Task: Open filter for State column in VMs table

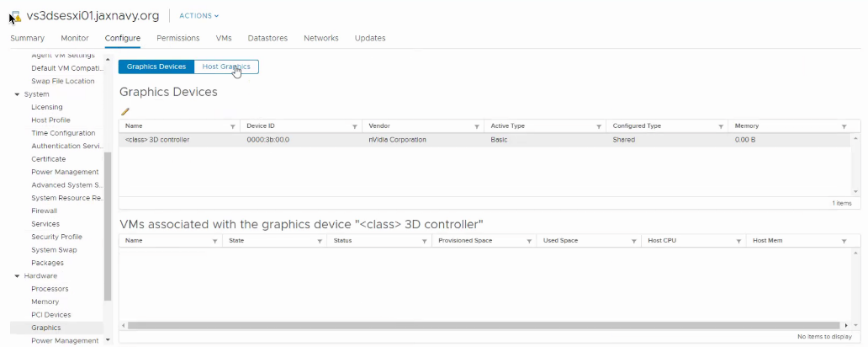Action: tap(320, 241)
